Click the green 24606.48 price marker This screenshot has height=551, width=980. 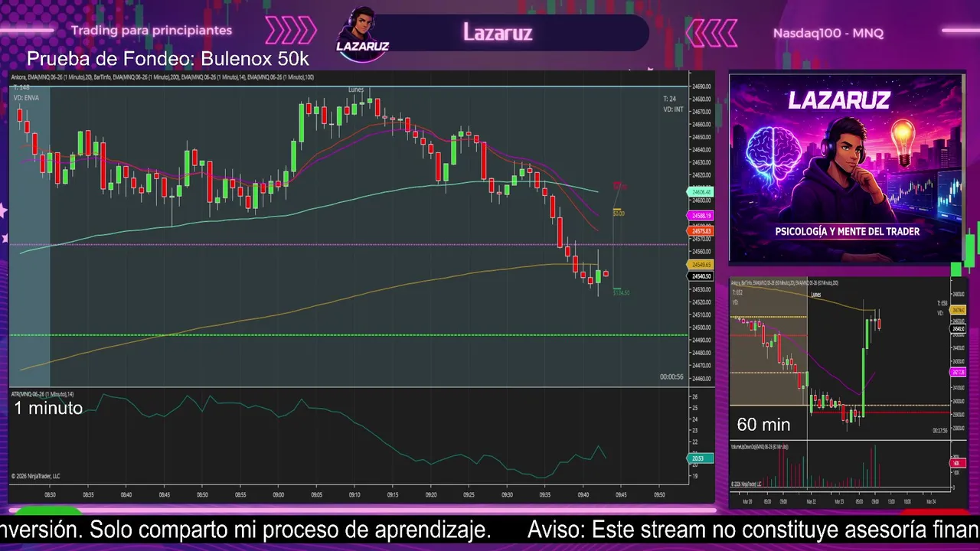(x=701, y=191)
